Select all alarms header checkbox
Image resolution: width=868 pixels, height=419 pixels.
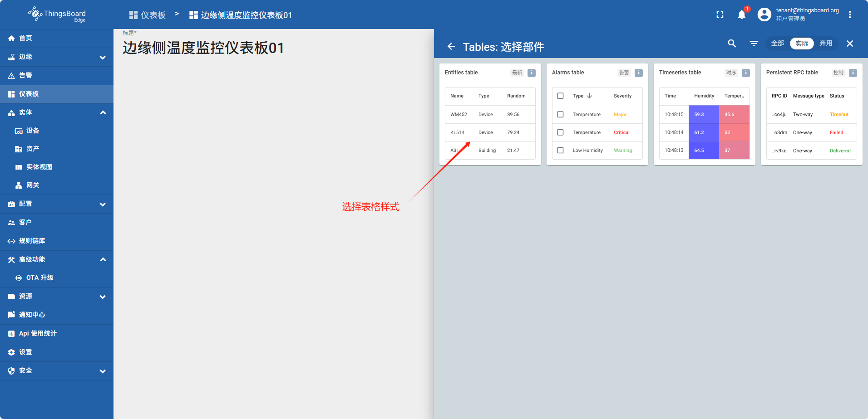click(x=560, y=96)
